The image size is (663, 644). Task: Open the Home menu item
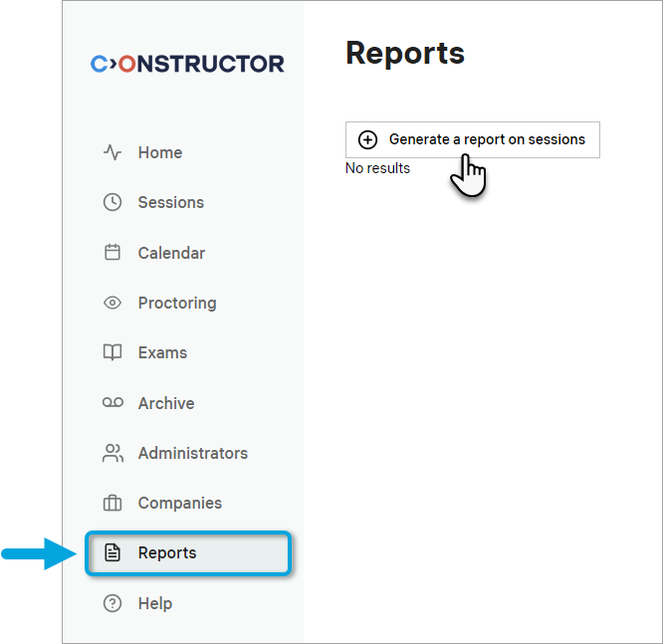159,152
